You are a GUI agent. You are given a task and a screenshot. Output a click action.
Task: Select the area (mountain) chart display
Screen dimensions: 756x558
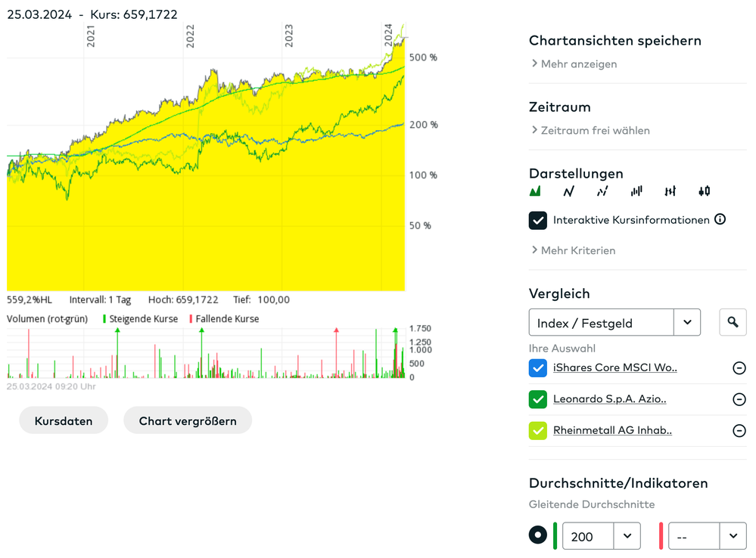(x=535, y=191)
